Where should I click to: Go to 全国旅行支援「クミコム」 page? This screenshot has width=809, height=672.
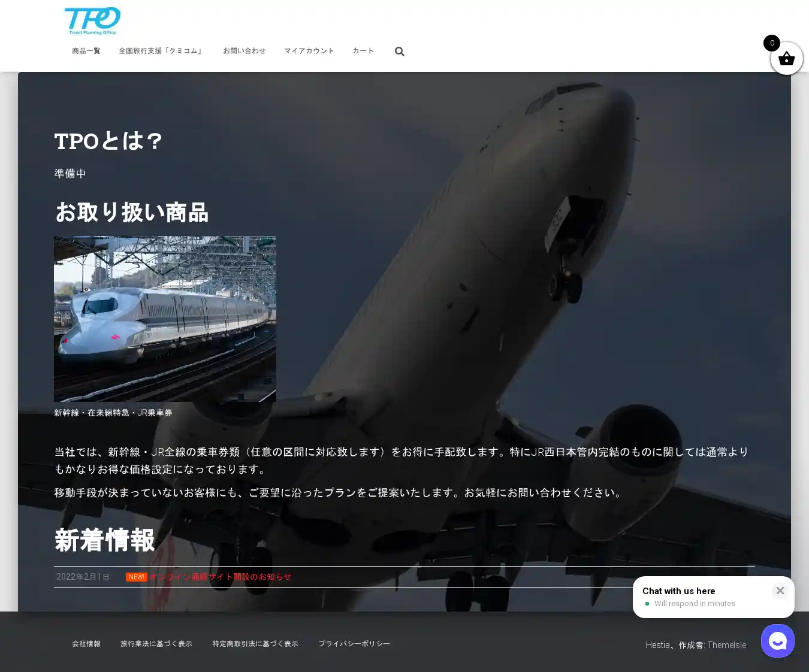(x=161, y=51)
